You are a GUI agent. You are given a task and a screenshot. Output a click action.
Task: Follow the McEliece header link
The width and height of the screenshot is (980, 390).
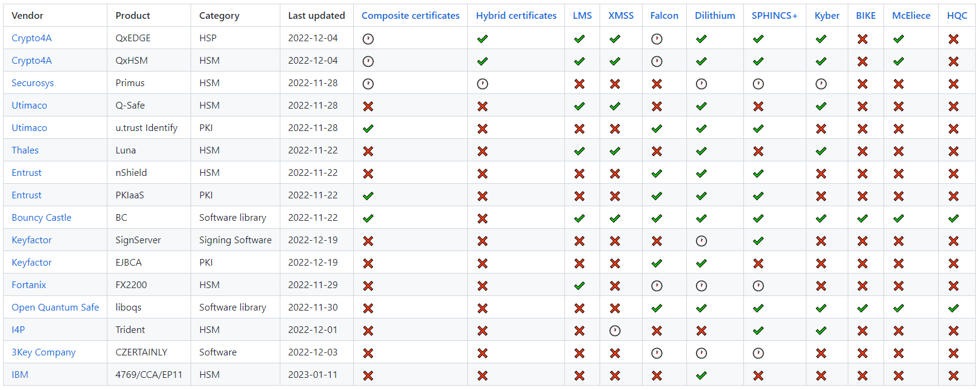pyautogui.click(x=911, y=16)
